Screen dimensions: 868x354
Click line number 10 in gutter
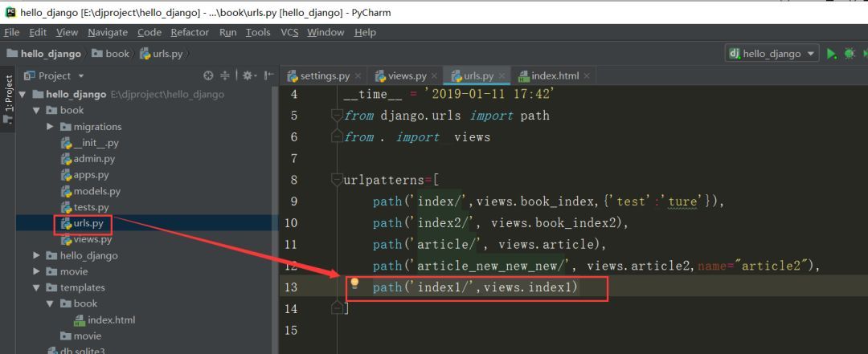(x=292, y=223)
